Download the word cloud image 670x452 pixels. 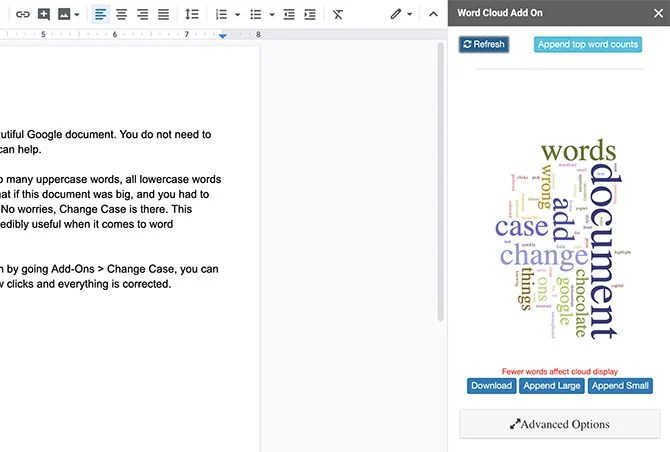pyautogui.click(x=491, y=386)
